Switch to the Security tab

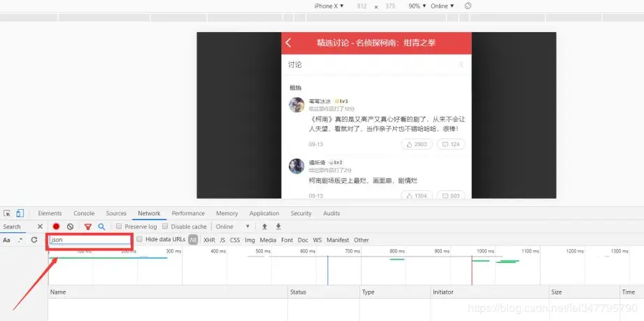301,213
